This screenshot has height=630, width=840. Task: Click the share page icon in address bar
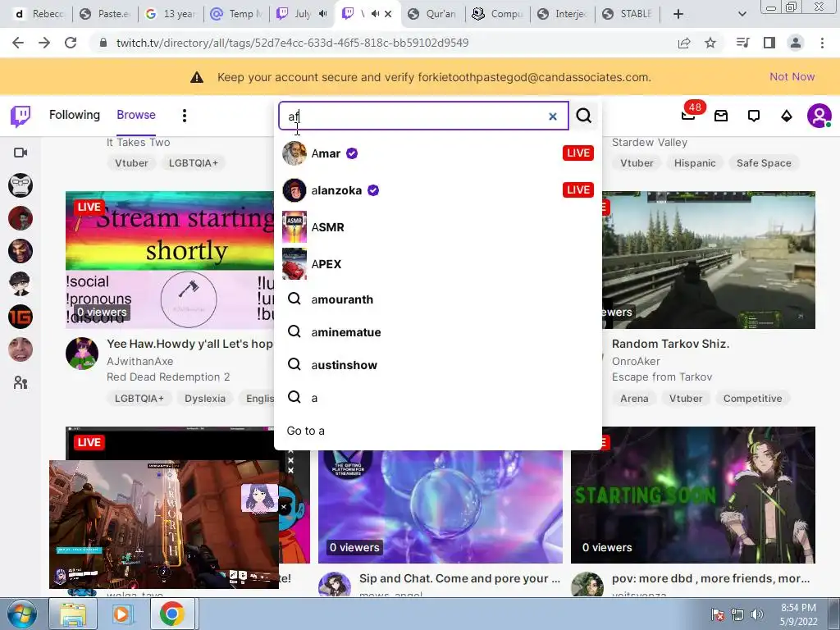pos(684,43)
